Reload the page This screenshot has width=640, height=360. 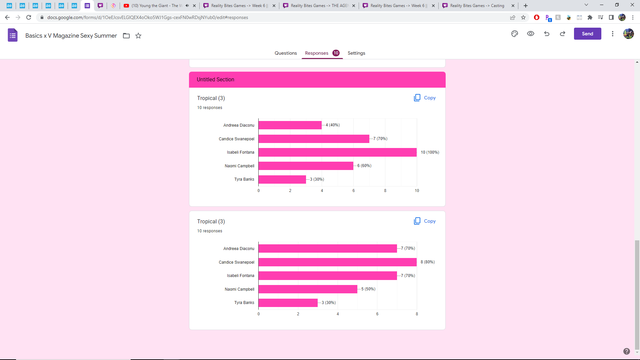coord(29,18)
